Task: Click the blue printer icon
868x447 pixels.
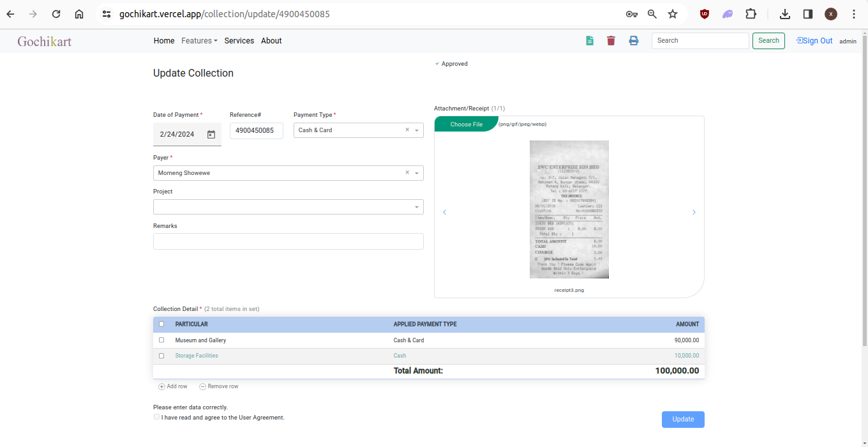Action: 634,41
